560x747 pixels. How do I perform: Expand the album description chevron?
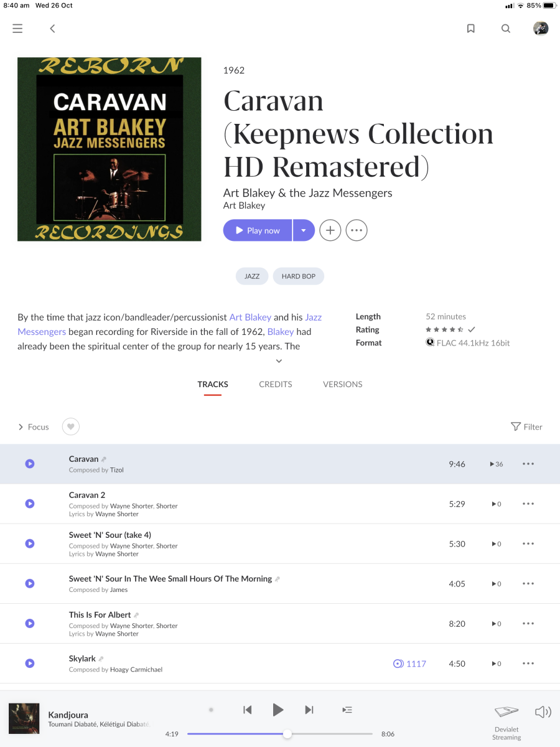tap(279, 361)
